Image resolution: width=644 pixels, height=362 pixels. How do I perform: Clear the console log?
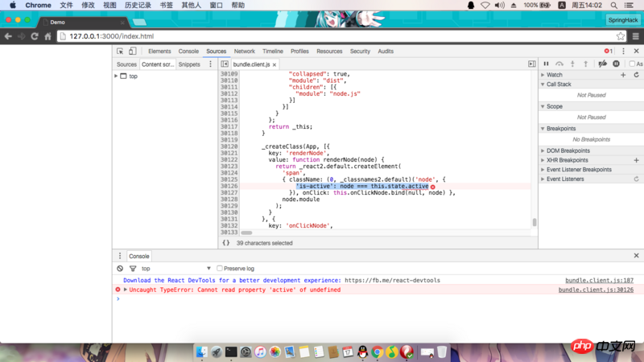120,268
